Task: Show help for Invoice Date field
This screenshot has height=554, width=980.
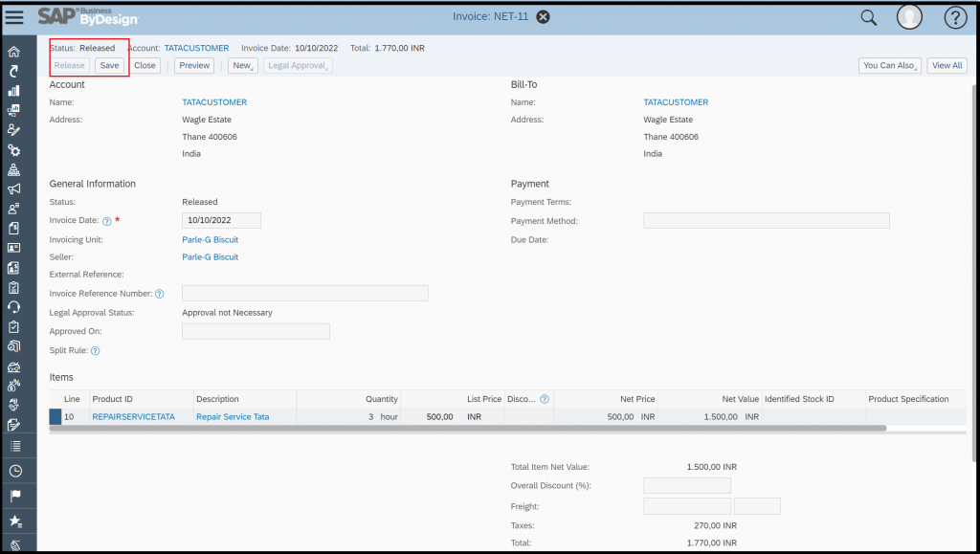Action: tap(107, 221)
